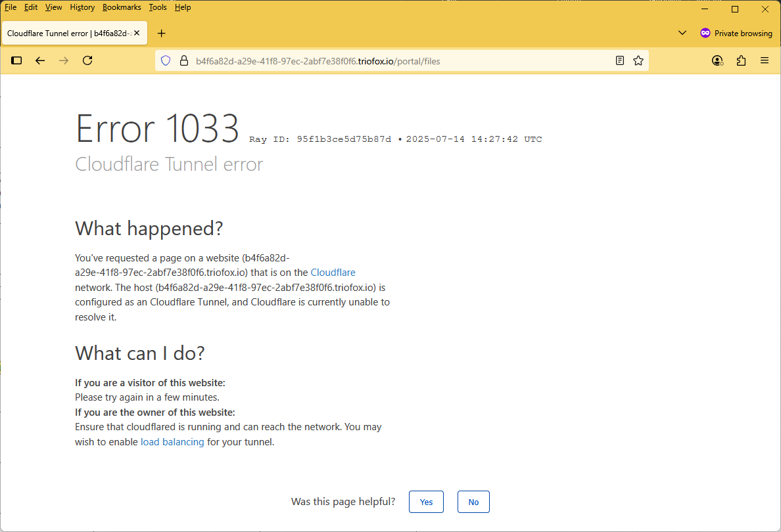781x532 pixels.
Task: Toggle reader view icon in address bar
Action: (620, 60)
